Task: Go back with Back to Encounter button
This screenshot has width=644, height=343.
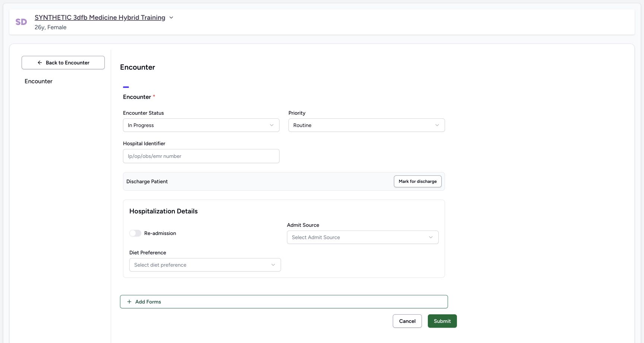Action: [x=63, y=63]
